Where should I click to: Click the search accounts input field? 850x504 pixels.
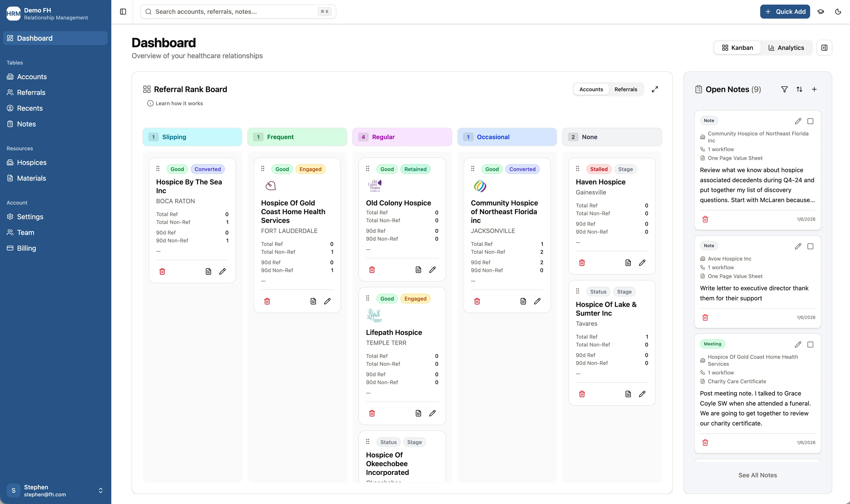(238, 11)
